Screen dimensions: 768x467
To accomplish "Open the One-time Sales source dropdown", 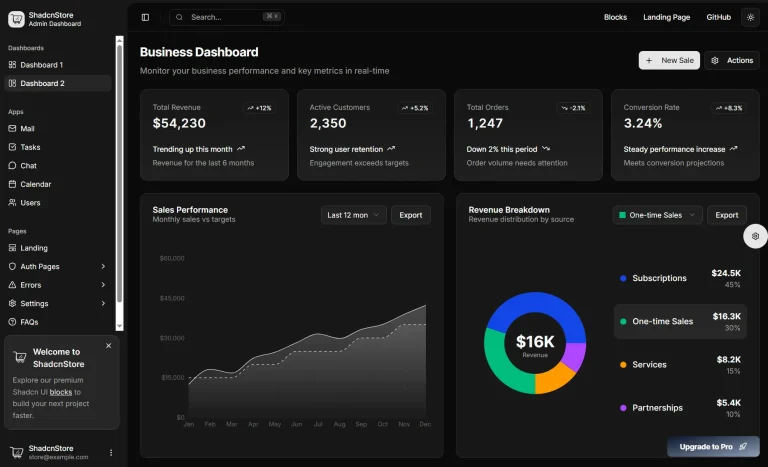I will [x=657, y=215].
